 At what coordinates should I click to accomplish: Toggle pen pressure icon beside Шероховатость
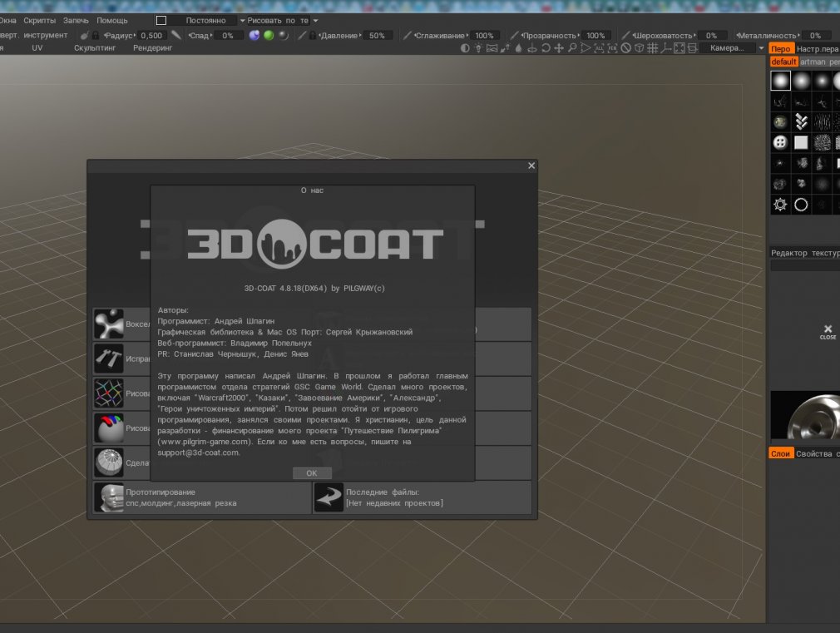click(625, 36)
